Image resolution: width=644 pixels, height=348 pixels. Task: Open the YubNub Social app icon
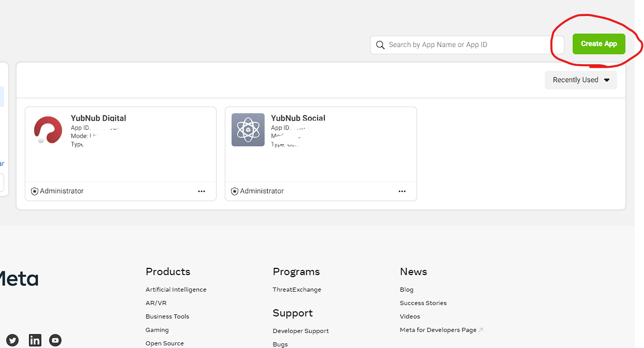(248, 130)
